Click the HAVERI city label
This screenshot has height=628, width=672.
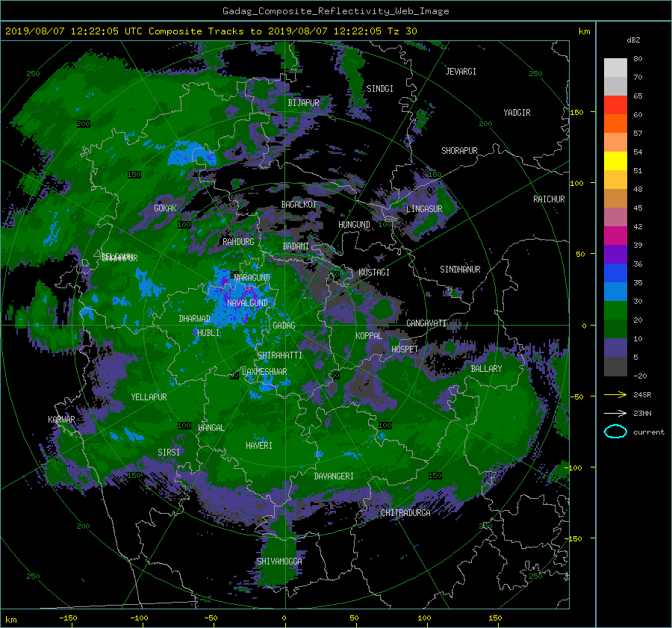pyautogui.click(x=259, y=446)
